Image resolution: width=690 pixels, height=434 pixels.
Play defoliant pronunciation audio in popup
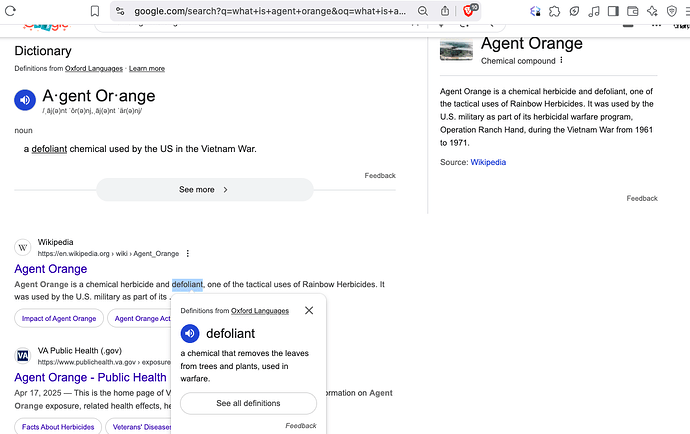190,334
